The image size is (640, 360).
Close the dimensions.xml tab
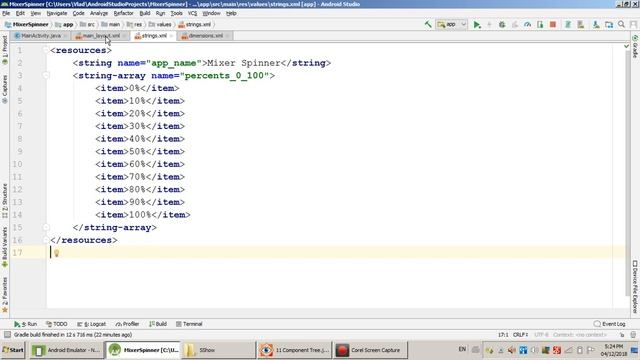click(227, 36)
